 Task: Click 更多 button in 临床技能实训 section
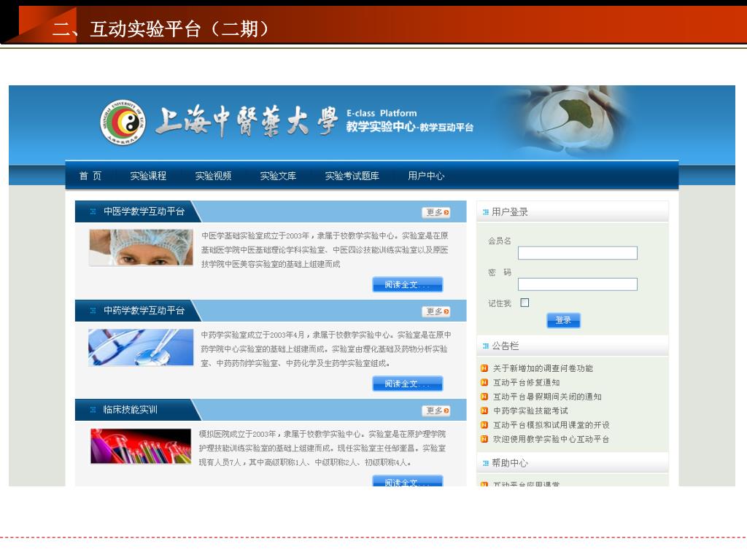pyautogui.click(x=436, y=411)
